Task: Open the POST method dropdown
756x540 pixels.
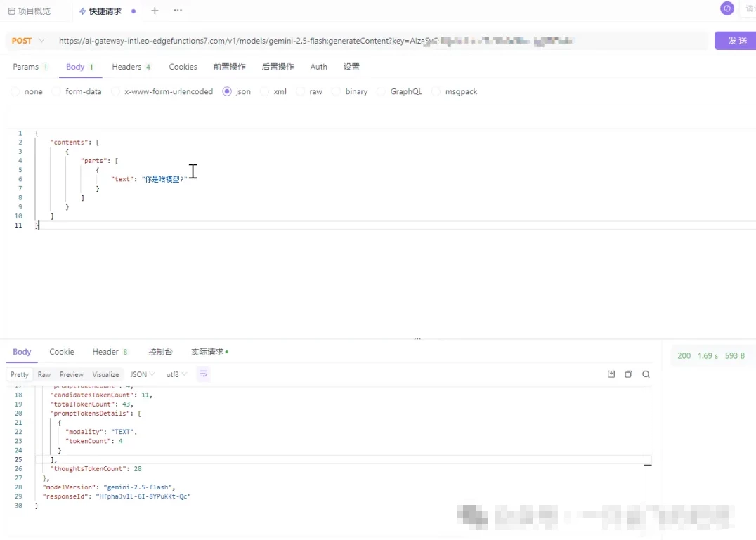Action: tap(28, 41)
